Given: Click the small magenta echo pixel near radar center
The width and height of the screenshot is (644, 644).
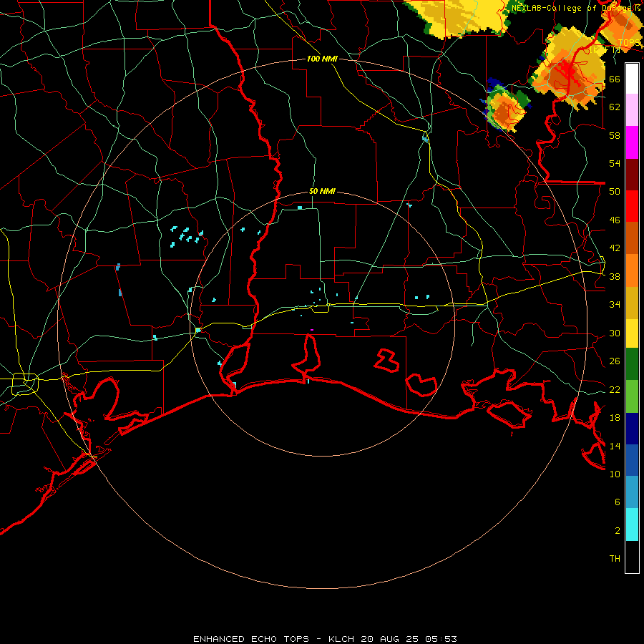Looking at the screenshot, I should (x=312, y=330).
